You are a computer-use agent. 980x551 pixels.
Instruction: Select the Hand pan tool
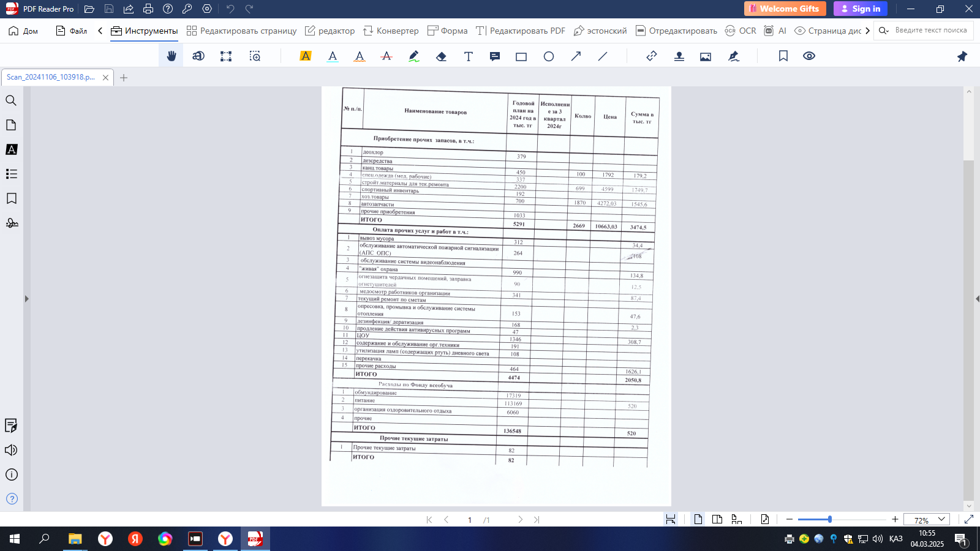171,56
